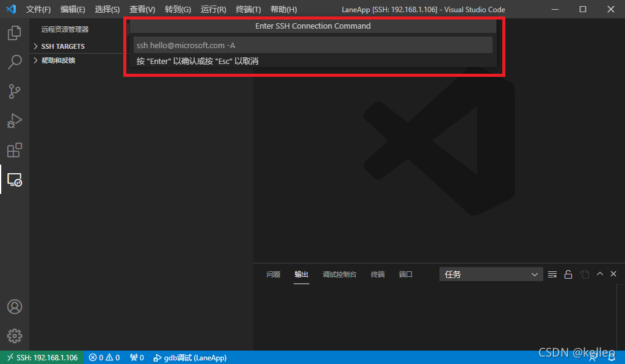This screenshot has height=364, width=625.
Task: Open the 文件(F) menu
Action: (x=38, y=9)
